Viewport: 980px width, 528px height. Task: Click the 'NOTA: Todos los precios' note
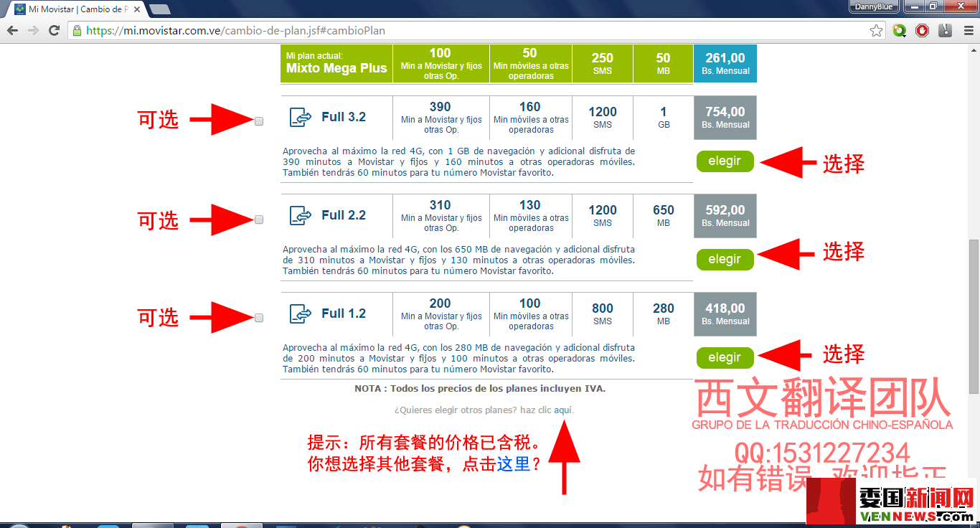pyautogui.click(x=480, y=389)
